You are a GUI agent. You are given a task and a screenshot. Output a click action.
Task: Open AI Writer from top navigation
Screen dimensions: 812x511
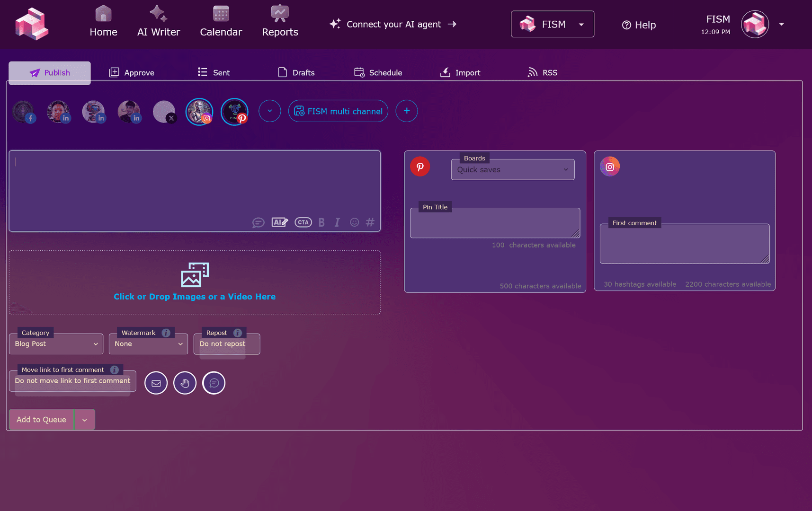click(159, 22)
